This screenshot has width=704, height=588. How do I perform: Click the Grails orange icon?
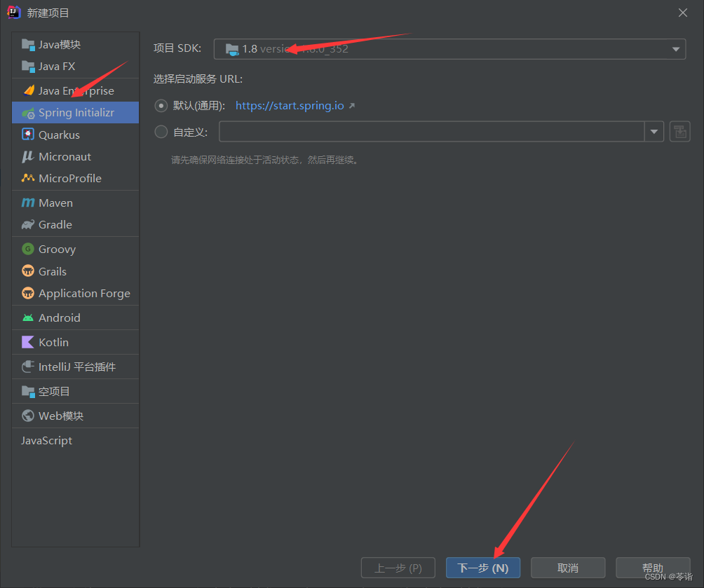(x=28, y=271)
